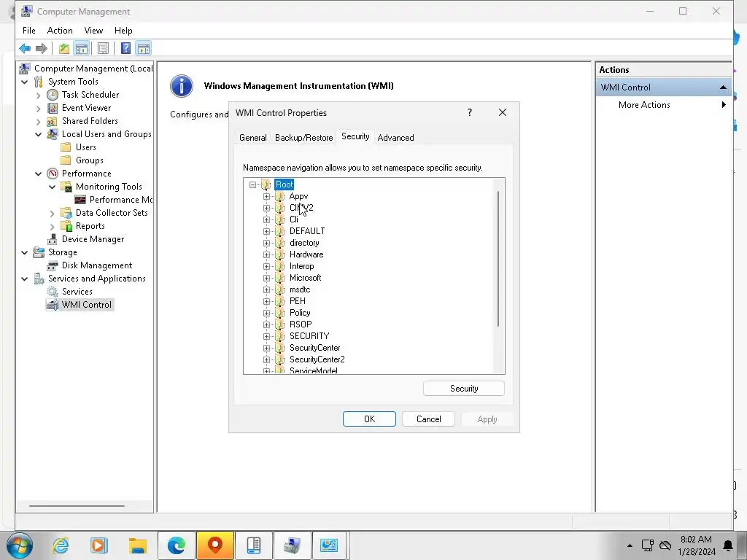Open the Help menu
The height and width of the screenshot is (560, 747).
point(123,31)
